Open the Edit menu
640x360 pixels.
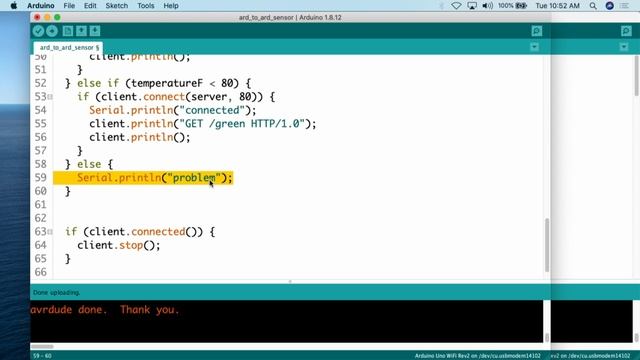tap(90, 6)
